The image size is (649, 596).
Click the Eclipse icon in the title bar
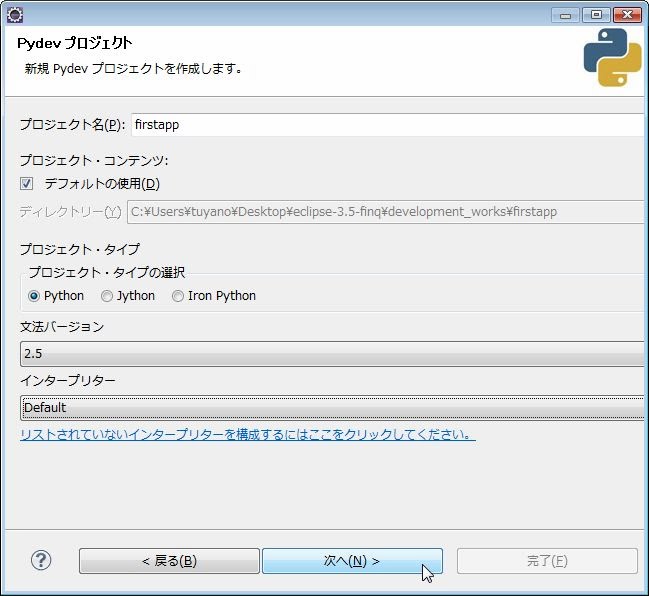14,14
